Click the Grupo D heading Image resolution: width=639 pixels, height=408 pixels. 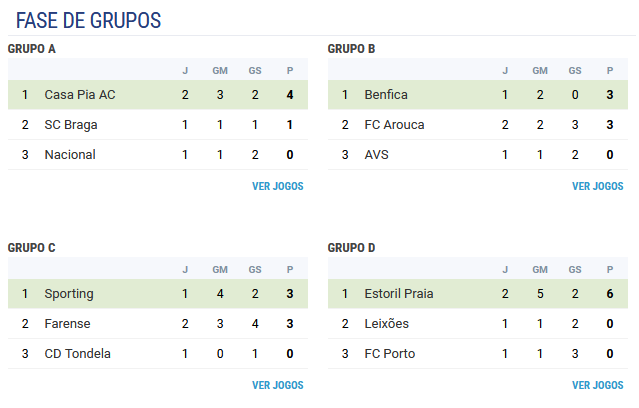(x=351, y=248)
